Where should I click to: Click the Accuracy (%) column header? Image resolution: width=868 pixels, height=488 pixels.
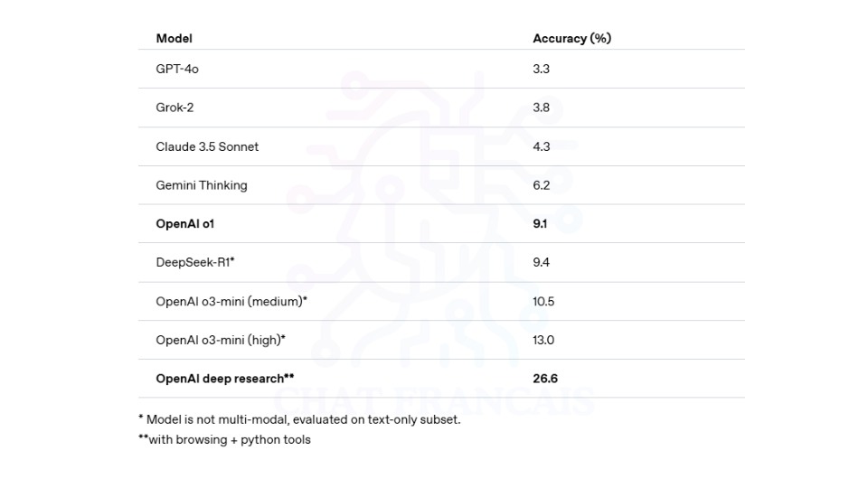click(571, 38)
